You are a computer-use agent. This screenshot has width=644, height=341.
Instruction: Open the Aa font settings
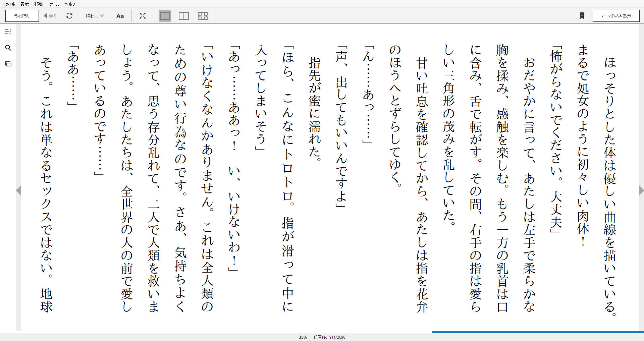pos(120,16)
